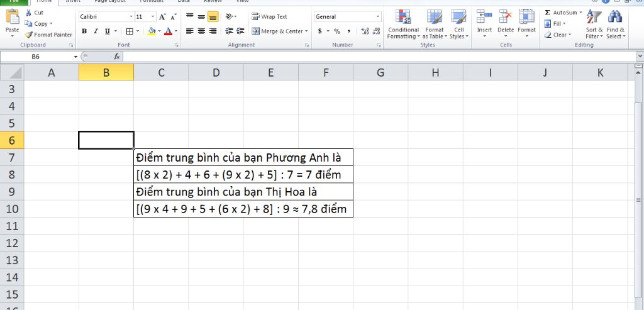Click inside the formula bar input
The height and width of the screenshot is (310, 644).
tap(379, 57)
